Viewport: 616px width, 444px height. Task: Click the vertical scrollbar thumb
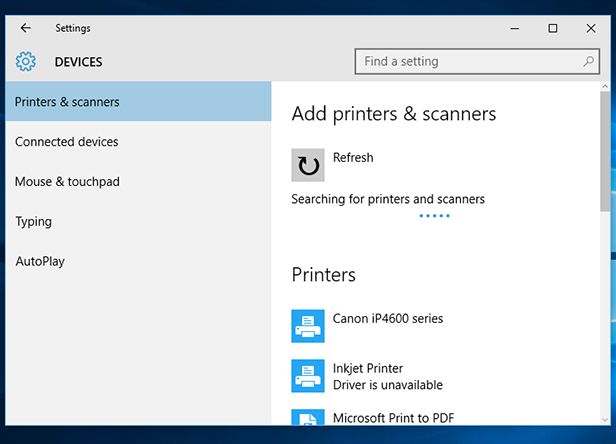(x=605, y=151)
